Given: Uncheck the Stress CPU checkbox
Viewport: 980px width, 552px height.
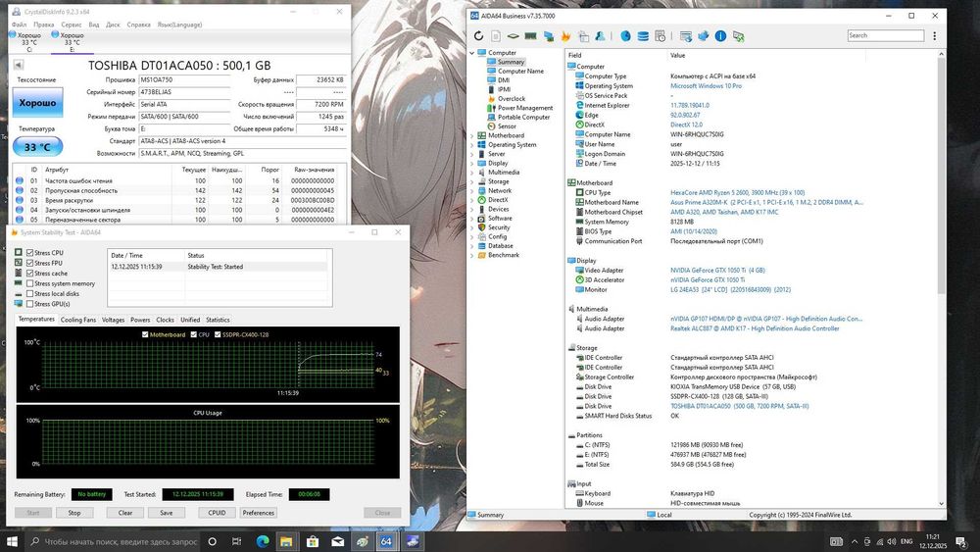Looking at the screenshot, I should tap(30, 253).
